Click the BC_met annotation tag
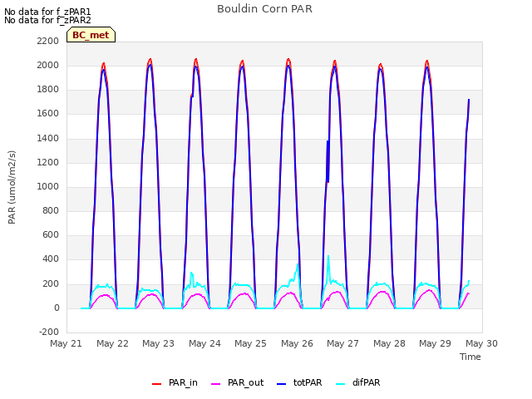Screen dimensions: 532x399 tap(91, 35)
